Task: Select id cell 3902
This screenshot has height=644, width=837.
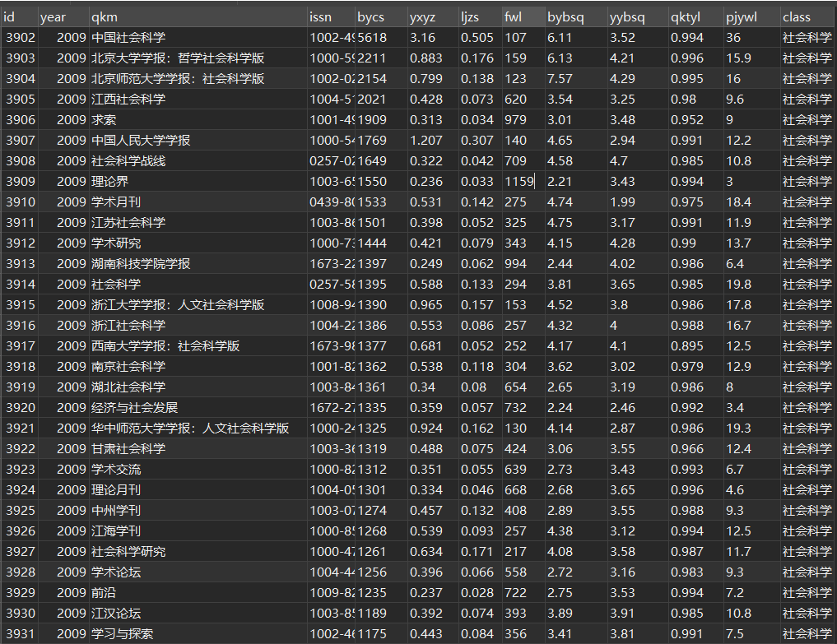Action: [x=19, y=38]
